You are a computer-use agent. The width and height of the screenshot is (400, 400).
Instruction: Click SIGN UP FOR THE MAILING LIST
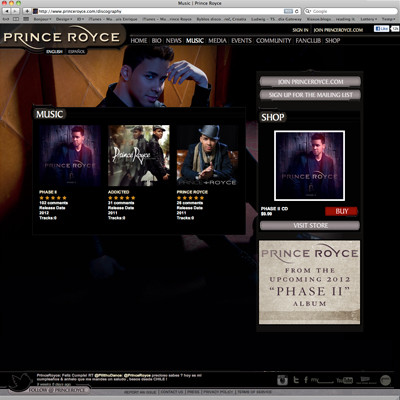coord(310,95)
